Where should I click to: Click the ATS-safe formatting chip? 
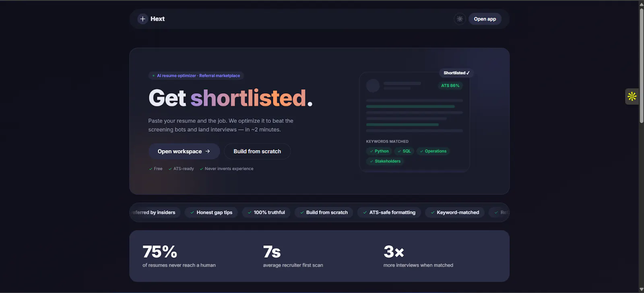389,213
